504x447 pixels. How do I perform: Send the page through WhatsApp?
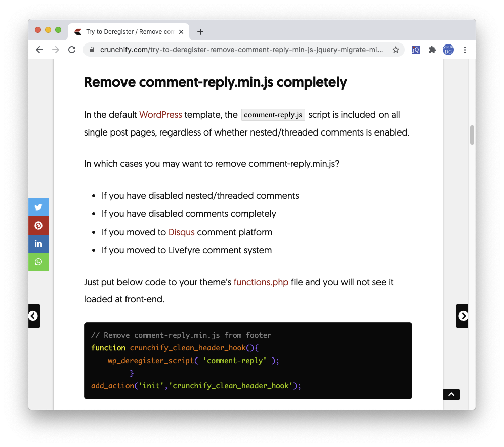[38, 262]
